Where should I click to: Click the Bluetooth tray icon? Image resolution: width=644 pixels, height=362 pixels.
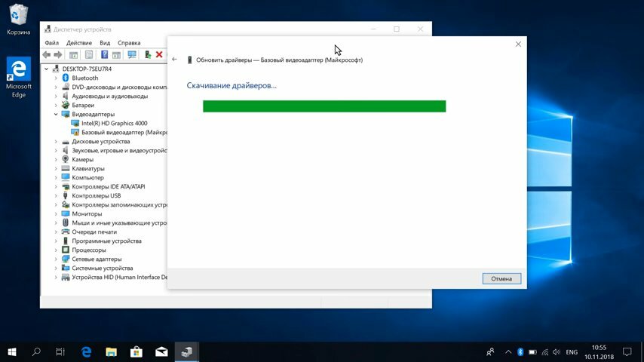pyautogui.click(x=520, y=352)
